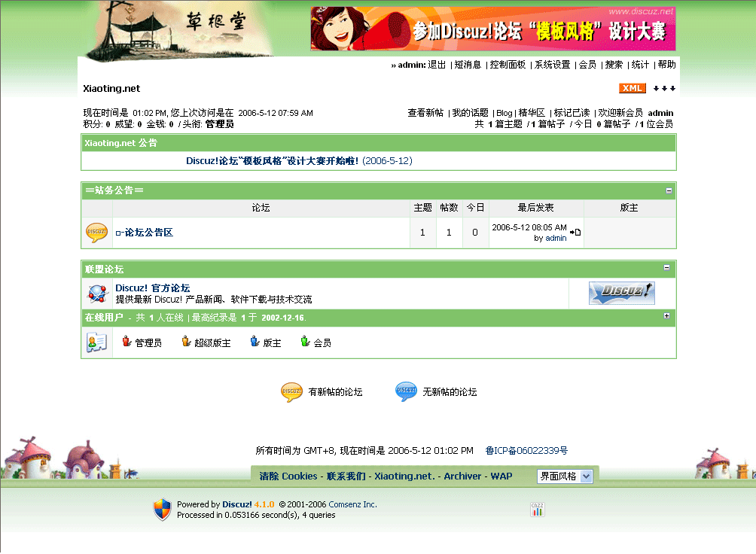Open the Xiaoting.net footer link
This screenshot has width=756, height=554.
(x=404, y=476)
